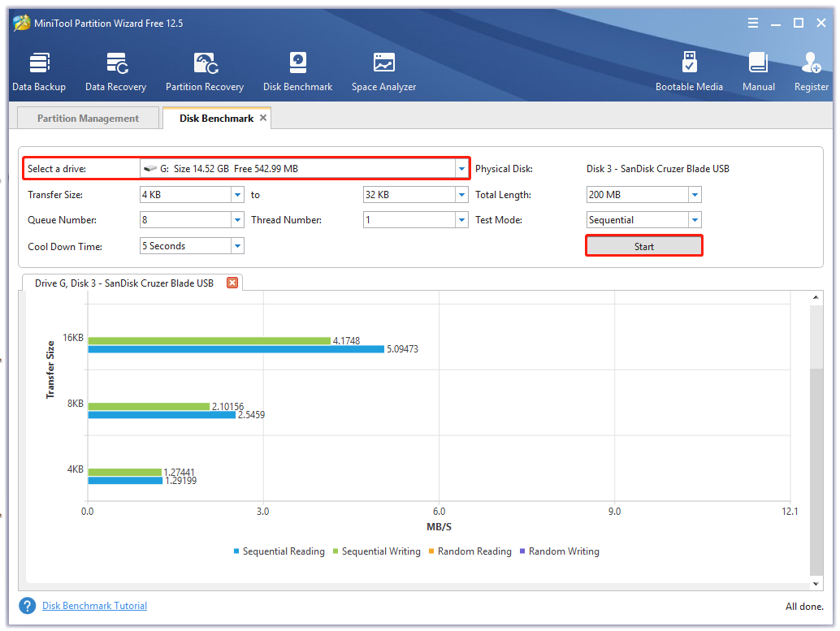Click the Transfer Size axis title
The image size is (840, 631).
point(50,370)
